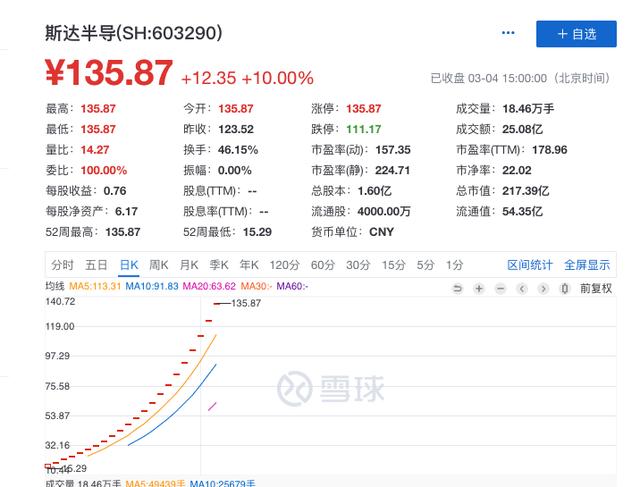This screenshot has height=487, width=640.
Task: Switch to the 30分 chart tab
Action: (x=358, y=265)
